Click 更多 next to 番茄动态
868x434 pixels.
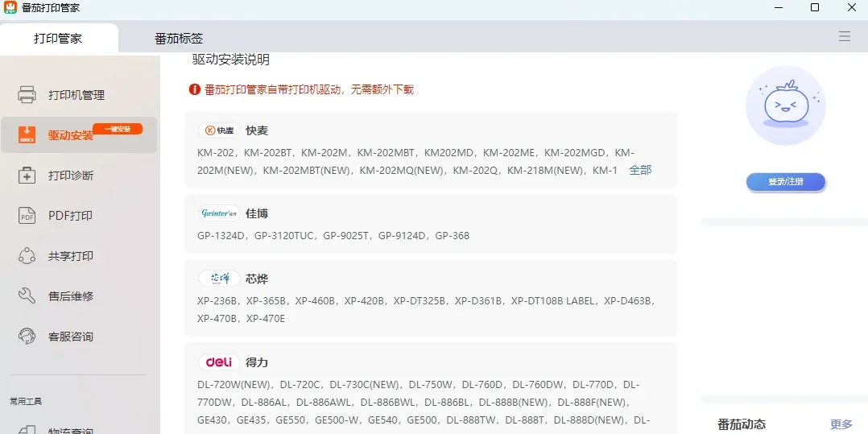[841, 424]
